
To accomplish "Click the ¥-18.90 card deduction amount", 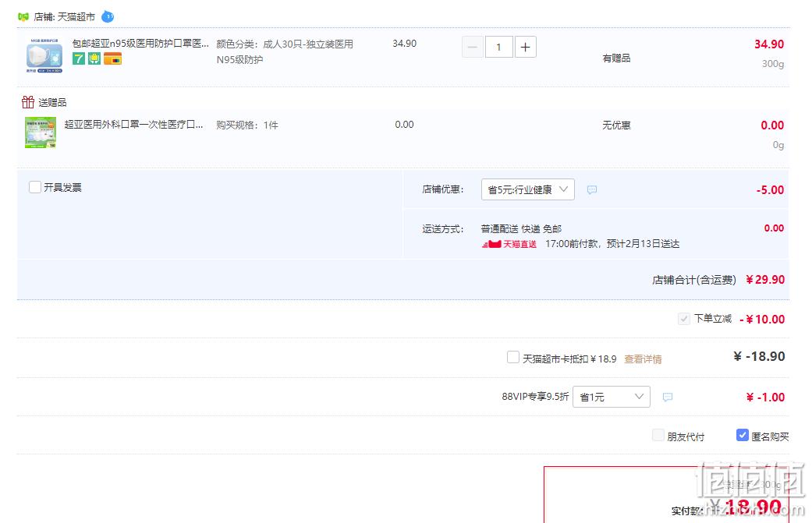I will (759, 356).
